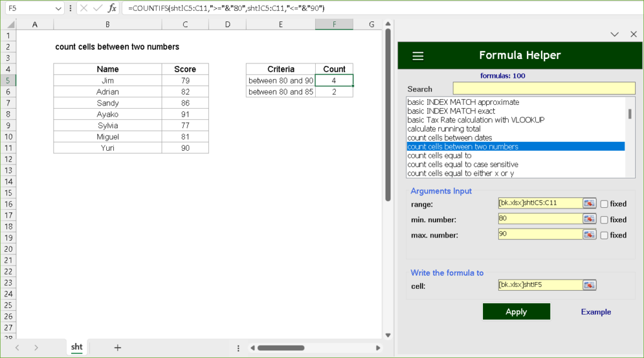Click range selector icon for range field
The image size is (644, 358).
click(589, 203)
